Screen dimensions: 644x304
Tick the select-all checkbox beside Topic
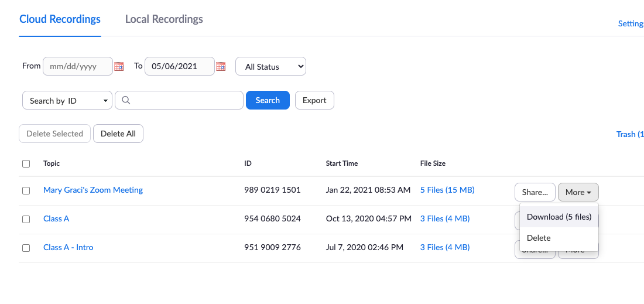(26, 164)
